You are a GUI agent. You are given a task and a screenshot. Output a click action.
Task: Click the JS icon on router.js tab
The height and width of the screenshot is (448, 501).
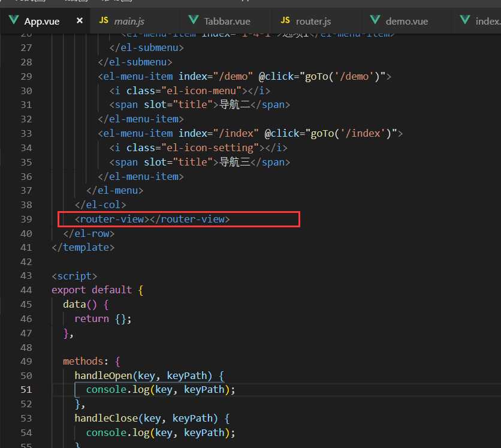click(285, 20)
